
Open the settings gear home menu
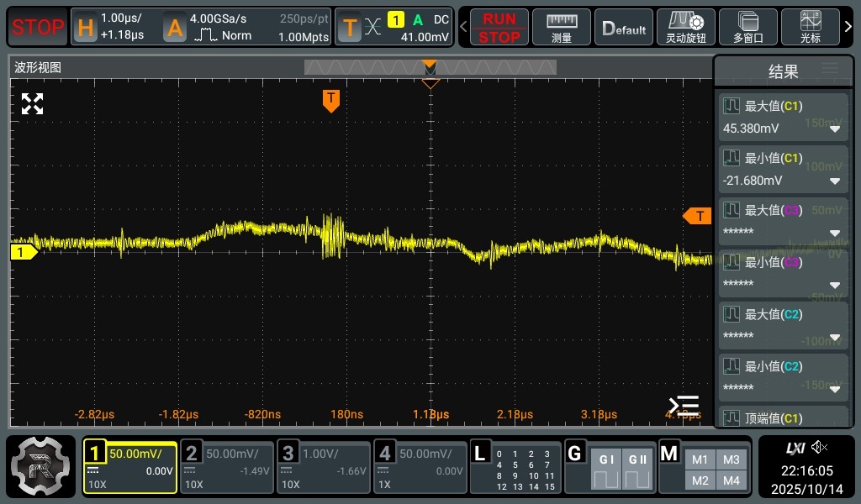pyautogui.click(x=41, y=466)
